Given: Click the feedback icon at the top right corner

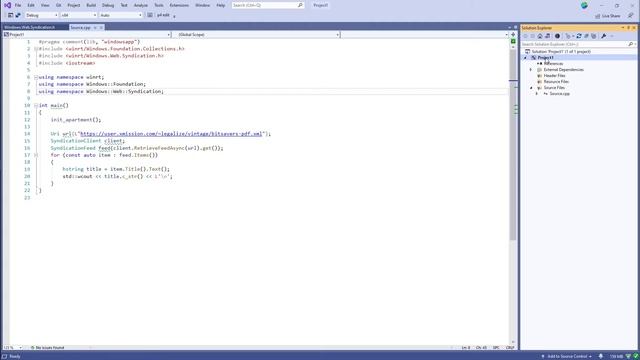Looking at the screenshot, I should pyautogui.click(x=631, y=16).
